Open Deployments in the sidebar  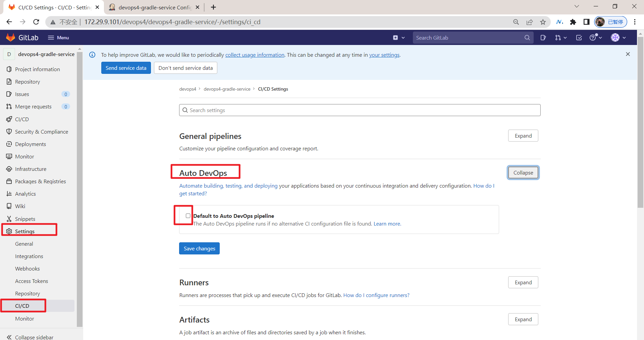click(x=31, y=144)
